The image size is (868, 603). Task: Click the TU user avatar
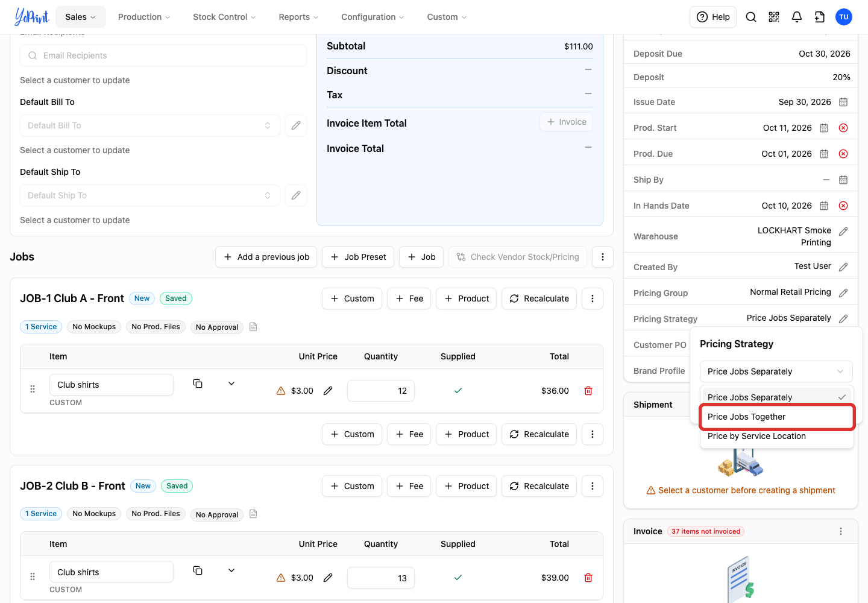(844, 17)
